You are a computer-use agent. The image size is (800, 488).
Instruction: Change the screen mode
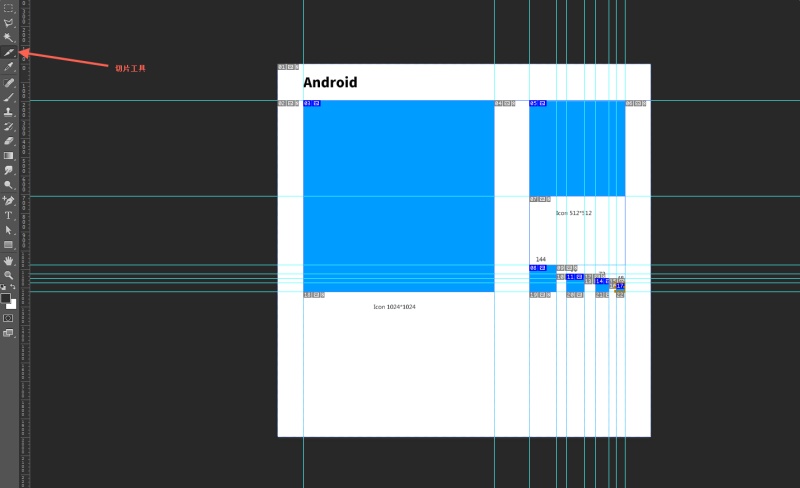[x=8, y=333]
